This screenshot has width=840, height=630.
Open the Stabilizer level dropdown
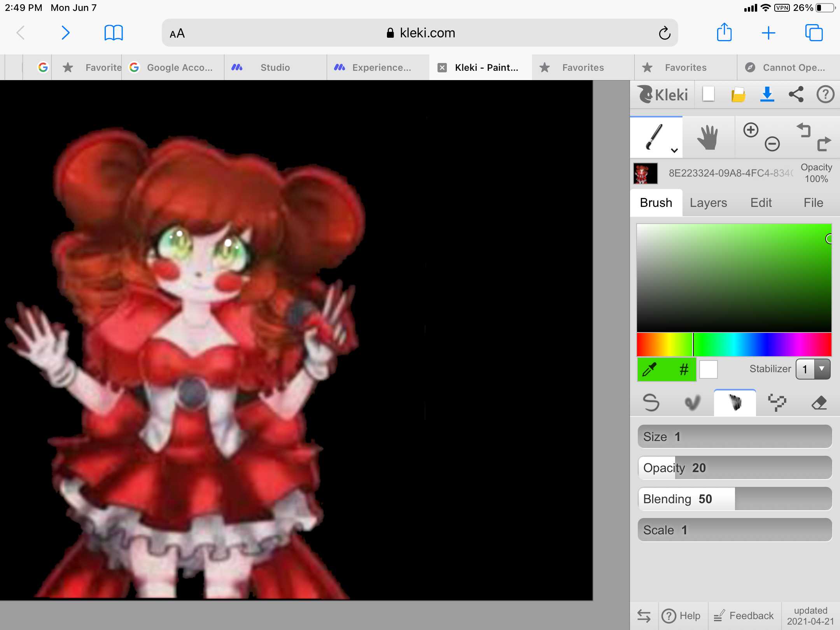[x=813, y=369]
